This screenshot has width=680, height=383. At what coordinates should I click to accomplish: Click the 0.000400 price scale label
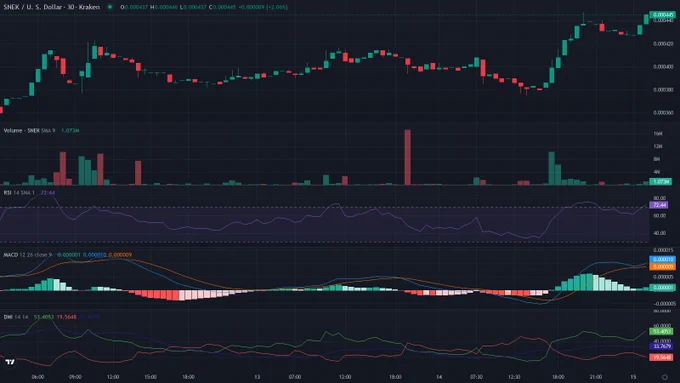pyautogui.click(x=663, y=67)
